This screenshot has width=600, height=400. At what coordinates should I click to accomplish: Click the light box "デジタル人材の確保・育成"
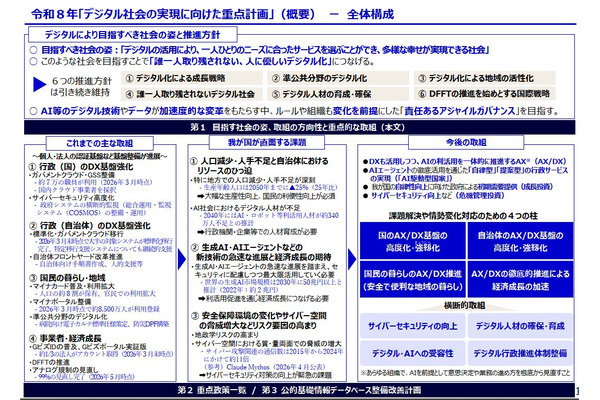(520, 326)
